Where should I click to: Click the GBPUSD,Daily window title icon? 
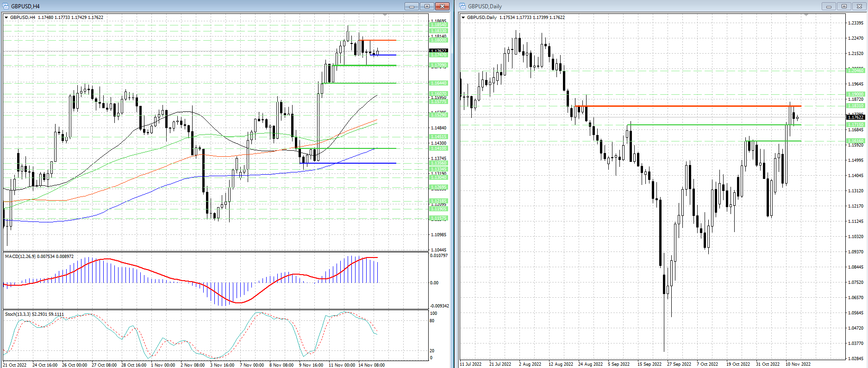(463, 6)
